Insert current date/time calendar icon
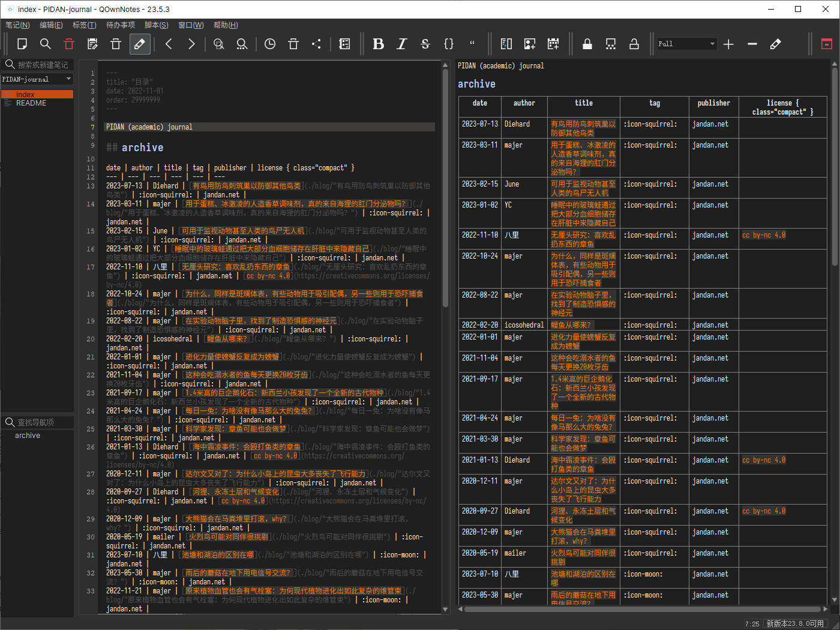 (x=553, y=44)
